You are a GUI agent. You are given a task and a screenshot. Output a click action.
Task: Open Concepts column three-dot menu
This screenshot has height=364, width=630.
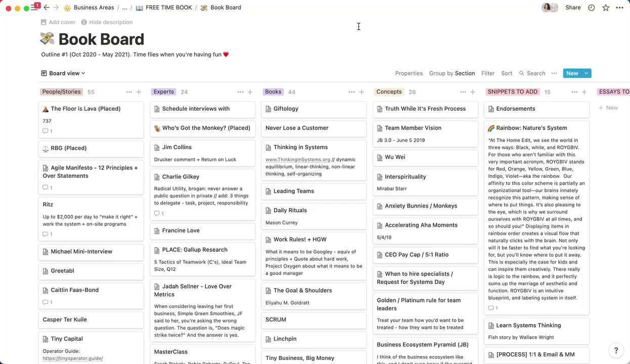(463, 92)
